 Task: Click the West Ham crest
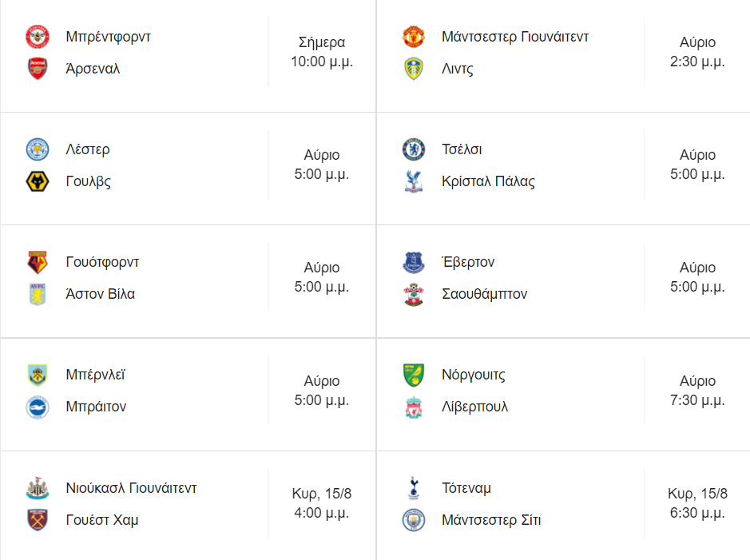38,520
